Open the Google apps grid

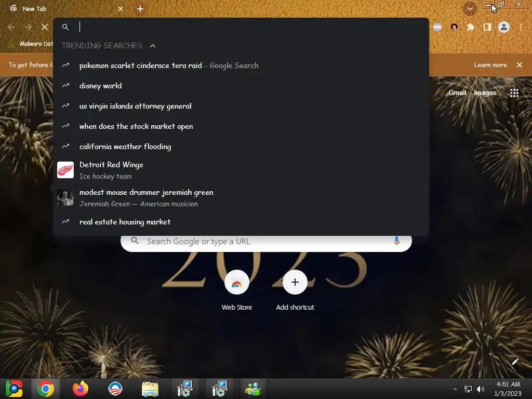pos(514,92)
